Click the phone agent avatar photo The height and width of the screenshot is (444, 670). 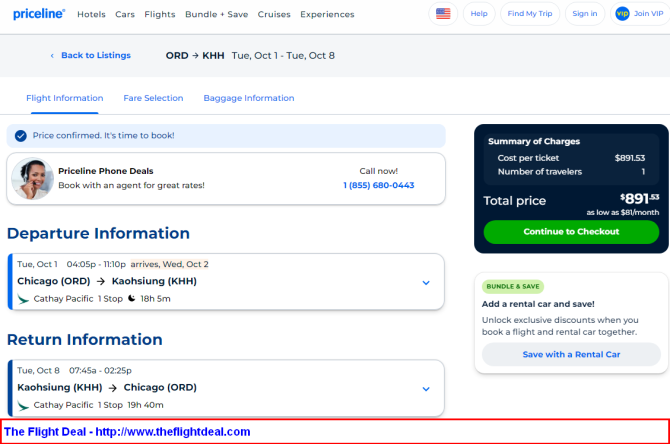[x=32, y=178]
